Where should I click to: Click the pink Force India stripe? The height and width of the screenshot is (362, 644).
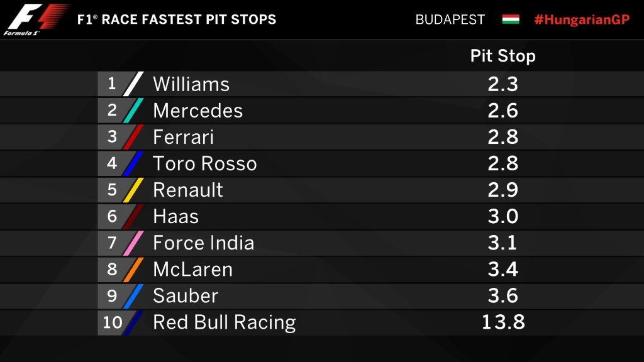(x=133, y=243)
